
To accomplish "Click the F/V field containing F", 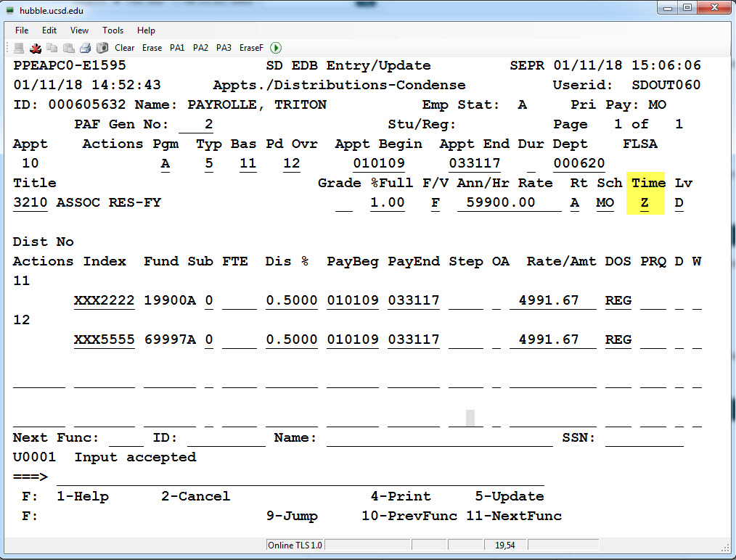I will (x=436, y=203).
